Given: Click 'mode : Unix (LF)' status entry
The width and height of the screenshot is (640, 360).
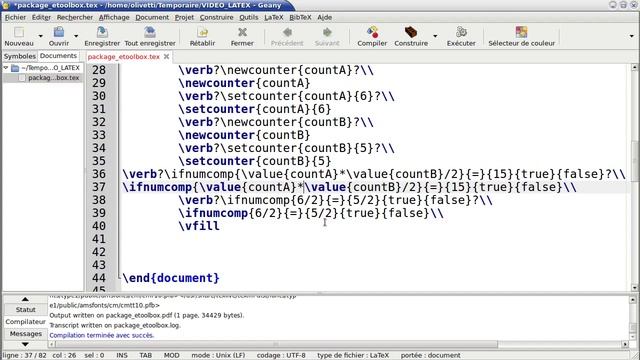Looking at the screenshot, I should tap(218, 355).
